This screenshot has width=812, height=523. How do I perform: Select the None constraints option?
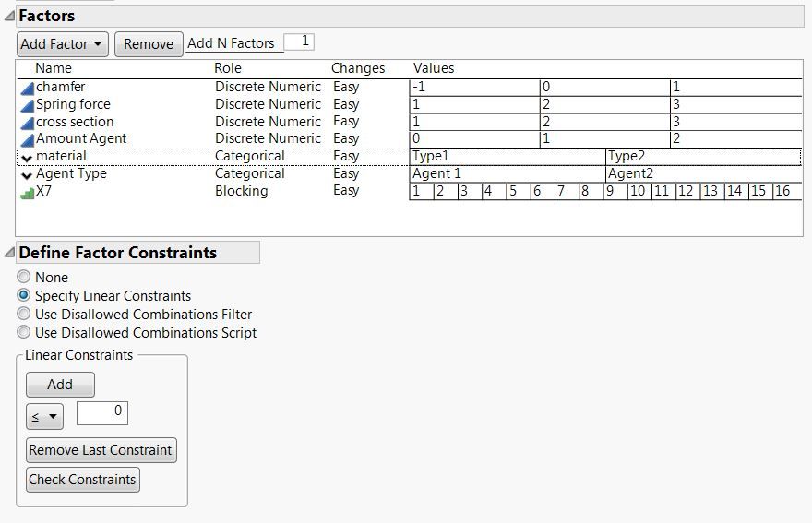click(x=24, y=278)
